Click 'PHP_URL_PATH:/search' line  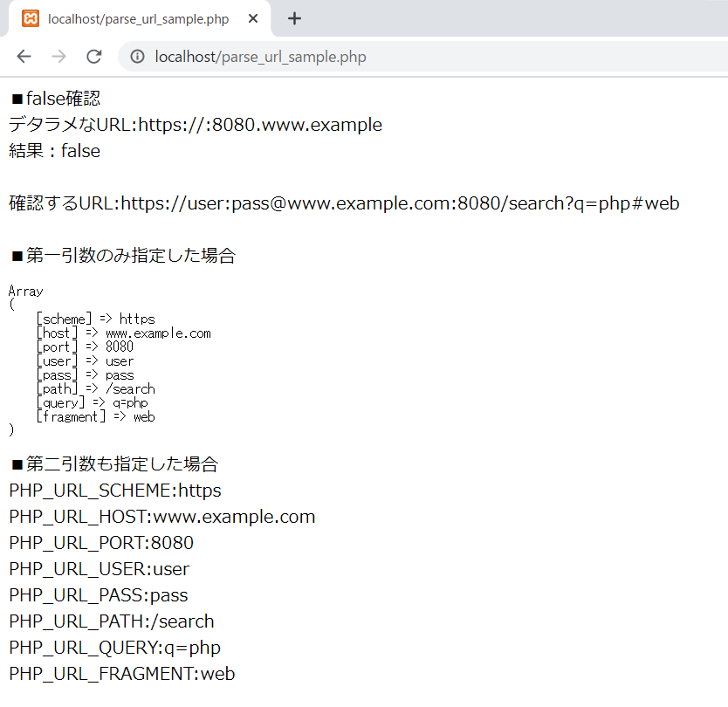point(112,621)
